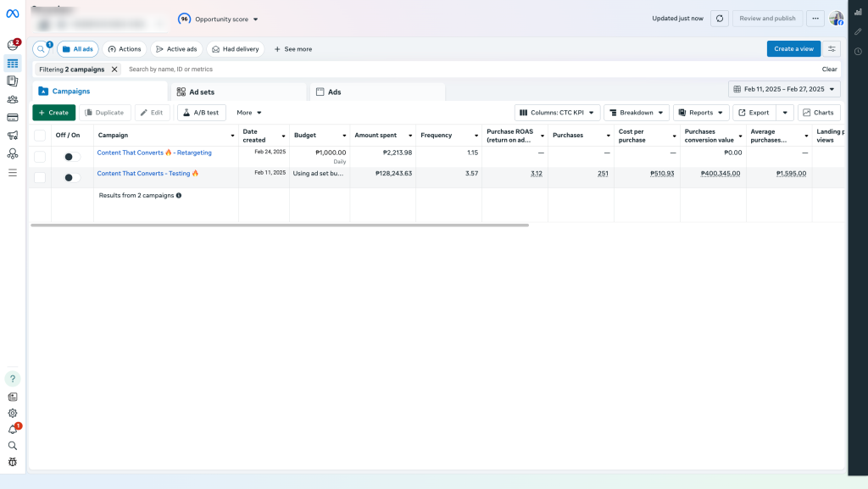This screenshot has width=868, height=489.
Task: Expand the Columns: CTC KPI dropdown
Action: pyautogui.click(x=557, y=113)
